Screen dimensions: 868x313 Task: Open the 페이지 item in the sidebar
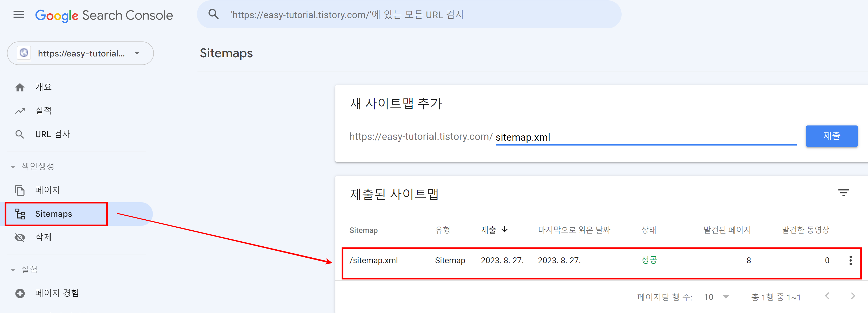coord(47,190)
